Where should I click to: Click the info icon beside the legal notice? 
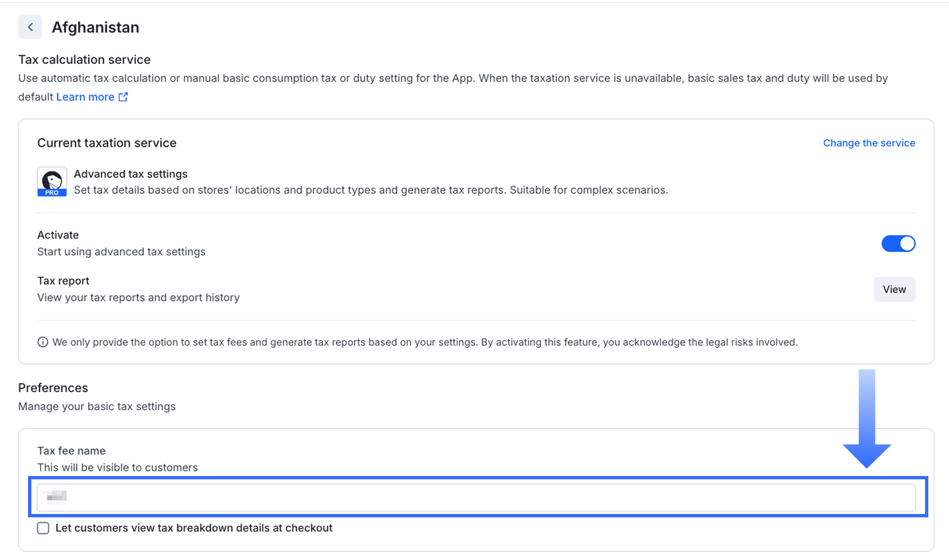[x=43, y=343]
